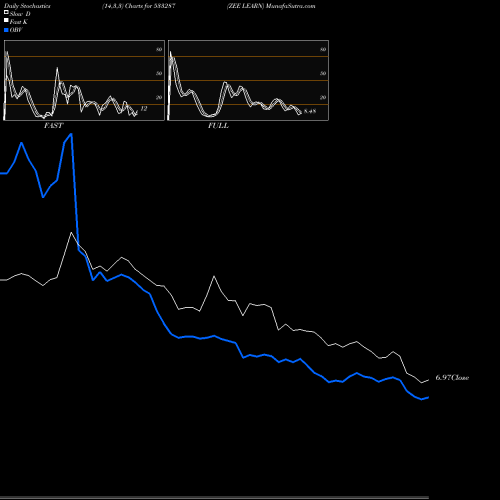Click the '8.48' value in FULL chart

pos(310,111)
